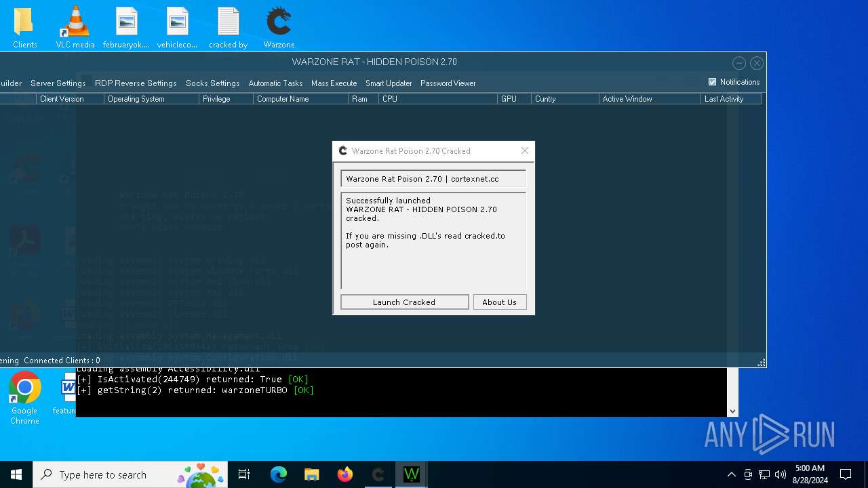
Task: Open the Socks Settings menu
Action: [212, 83]
